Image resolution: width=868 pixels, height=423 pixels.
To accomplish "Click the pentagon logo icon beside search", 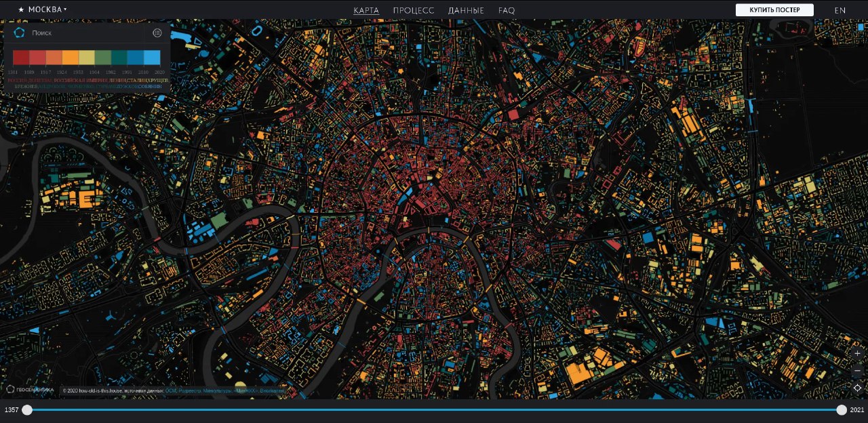I will tap(19, 33).
